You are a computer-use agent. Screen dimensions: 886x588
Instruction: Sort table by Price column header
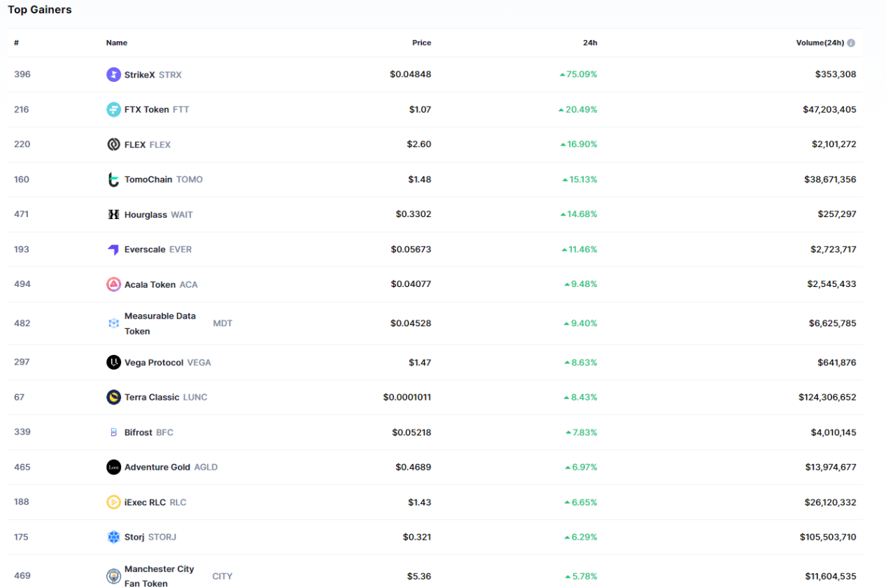tap(421, 43)
